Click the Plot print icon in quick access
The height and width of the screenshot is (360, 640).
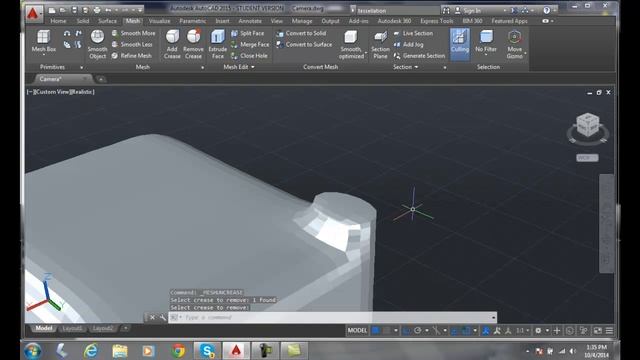pyautogui.click(x=97, y=10)
